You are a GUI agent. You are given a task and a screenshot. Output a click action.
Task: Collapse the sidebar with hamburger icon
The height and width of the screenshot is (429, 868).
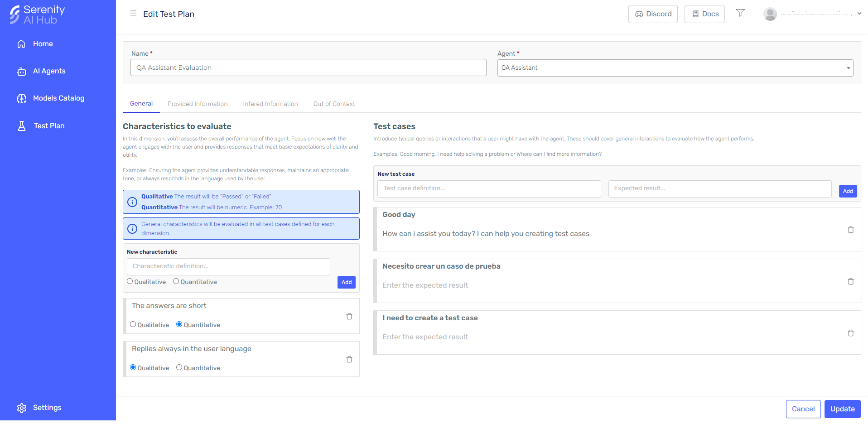coord(133,14)
